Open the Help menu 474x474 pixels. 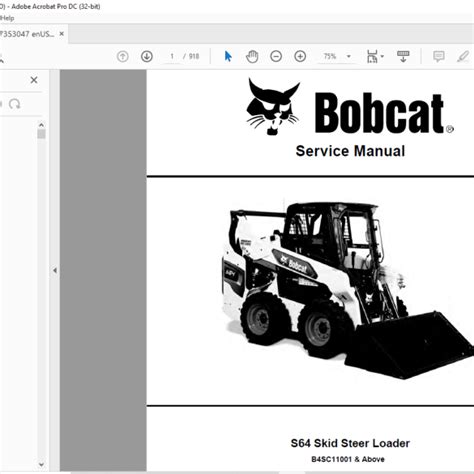pos(7,18)
